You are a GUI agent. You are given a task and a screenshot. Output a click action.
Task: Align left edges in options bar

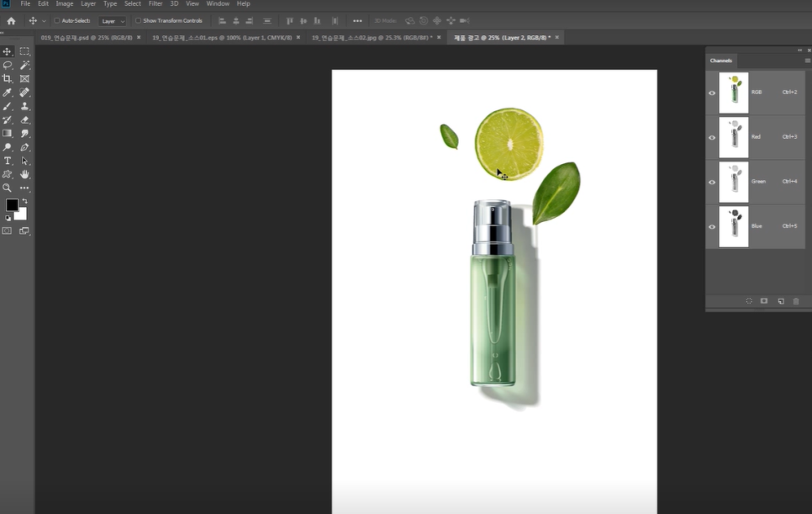point(222,21)
